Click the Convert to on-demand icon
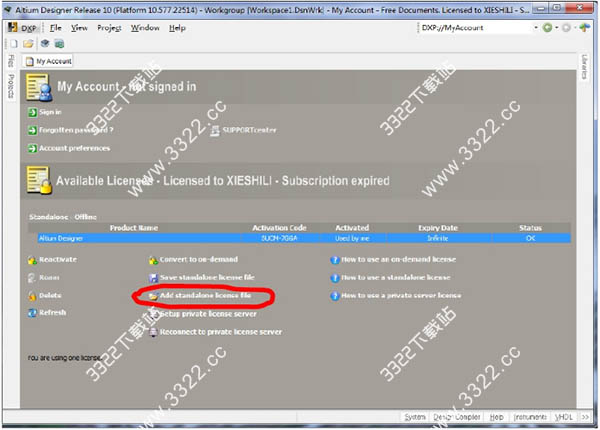This screenshot has width=600, height=430. coord(153,261)
